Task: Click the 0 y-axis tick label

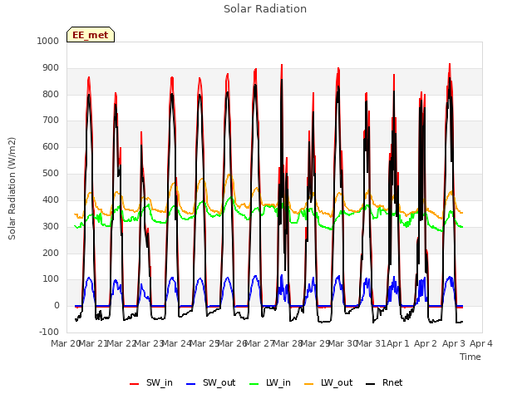Action: [57, 305]
